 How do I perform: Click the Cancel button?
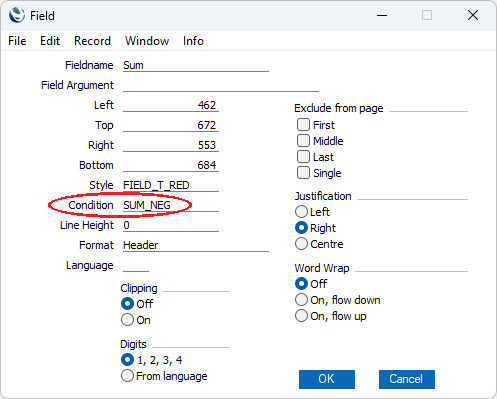407,379
